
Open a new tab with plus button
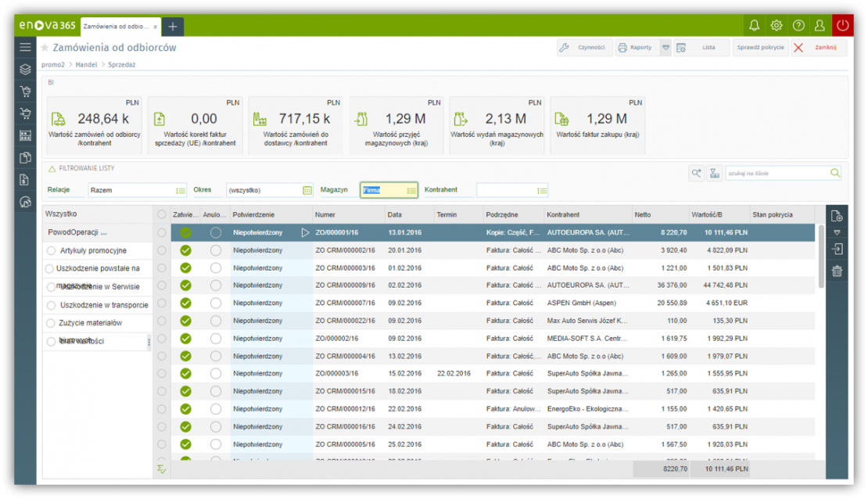coord(173,27)
